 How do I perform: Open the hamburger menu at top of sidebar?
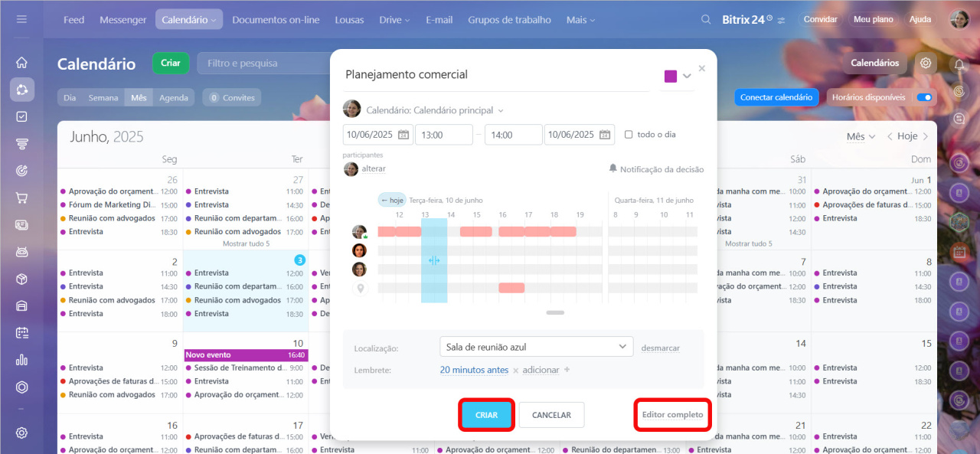pos(21,19)
